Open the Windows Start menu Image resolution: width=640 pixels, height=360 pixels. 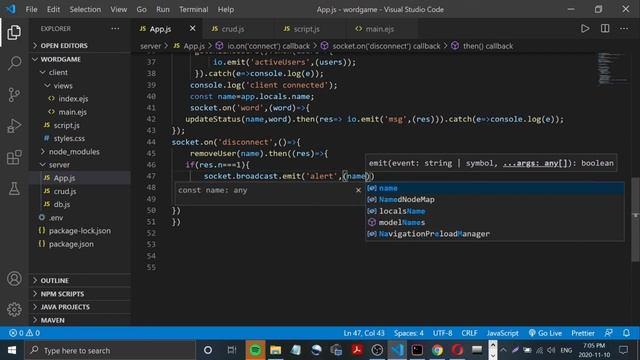click(12, 350)
